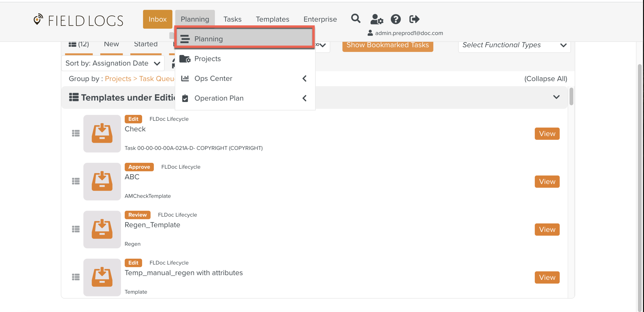The height and width of the screenshot is (312, 644).
Task: Click the help question mark icon
Action: pyautogui.click(x=395, y=19)
